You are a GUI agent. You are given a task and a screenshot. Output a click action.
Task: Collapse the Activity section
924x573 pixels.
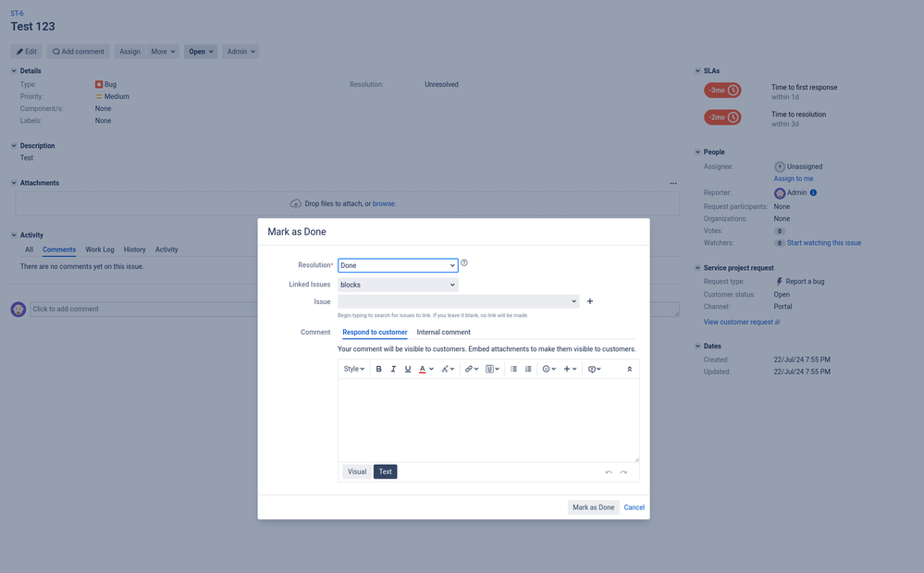pyautogui.click(x=14, y=235)
